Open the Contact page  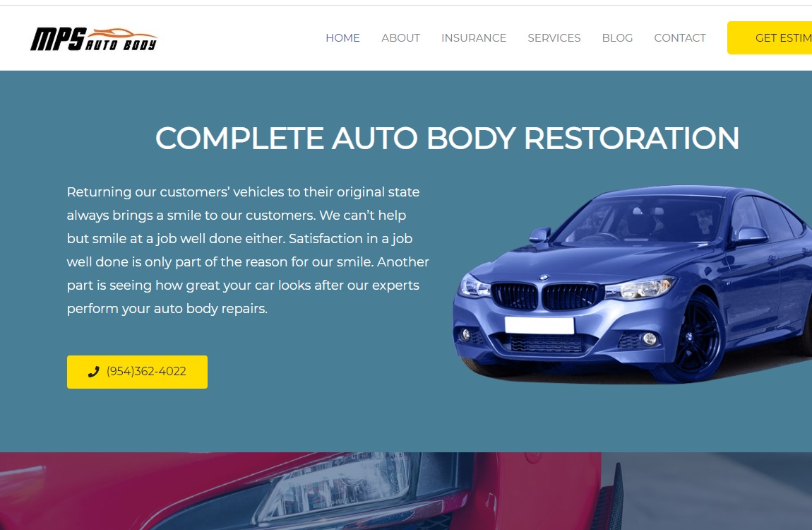tap(679, 38)
